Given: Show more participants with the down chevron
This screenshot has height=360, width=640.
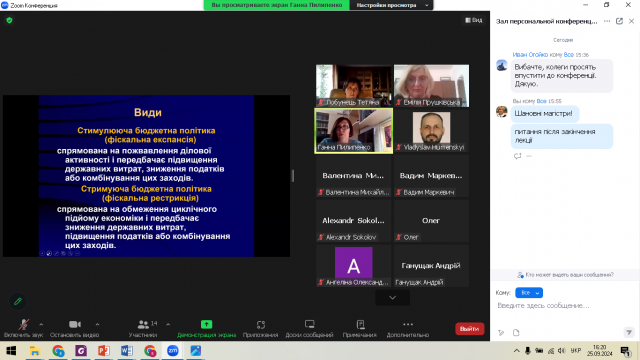Looking at the screenshot, I should pos(392,298).
